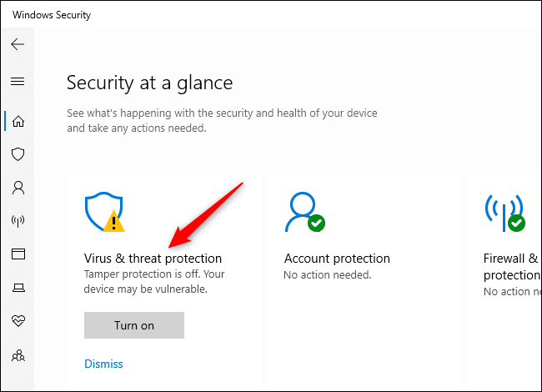Open Account protection person sidebar icon

coord(18,188)
